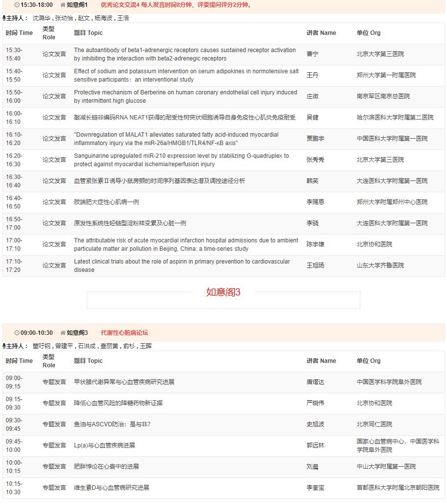Click speaker name 李奎宝
The width and height of the screenshot is (447, 504).
pos(315,488)
